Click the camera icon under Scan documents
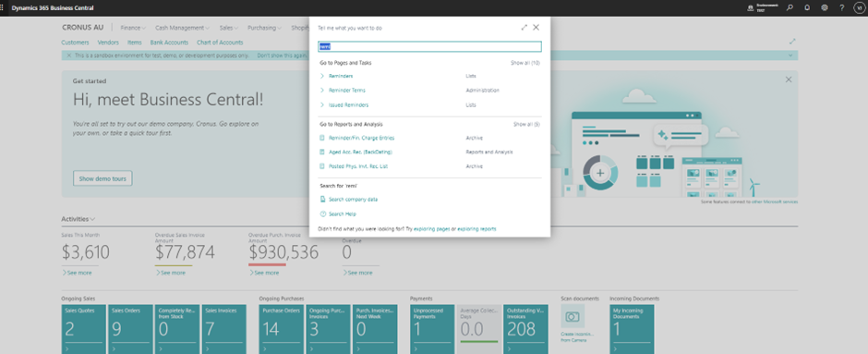868x354 pixels. click(573, 316)
